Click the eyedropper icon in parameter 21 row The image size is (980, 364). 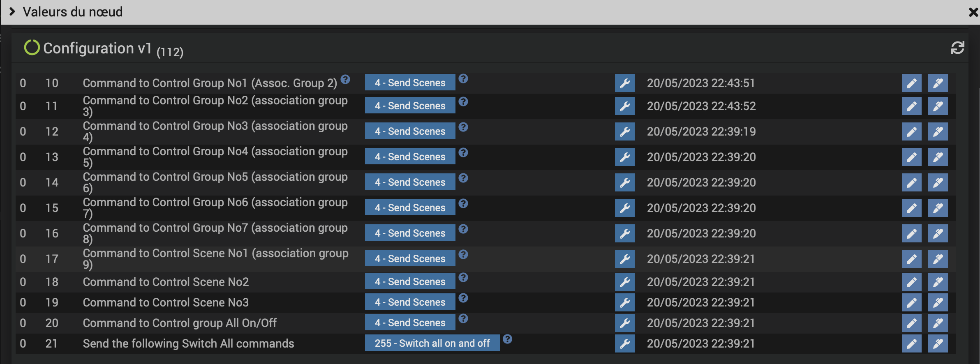938,343
